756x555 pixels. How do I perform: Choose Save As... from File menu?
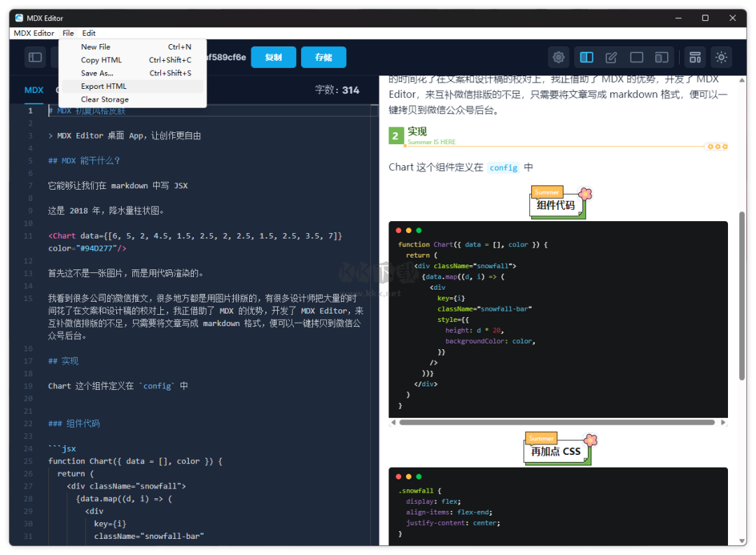(x=97, y=73)
